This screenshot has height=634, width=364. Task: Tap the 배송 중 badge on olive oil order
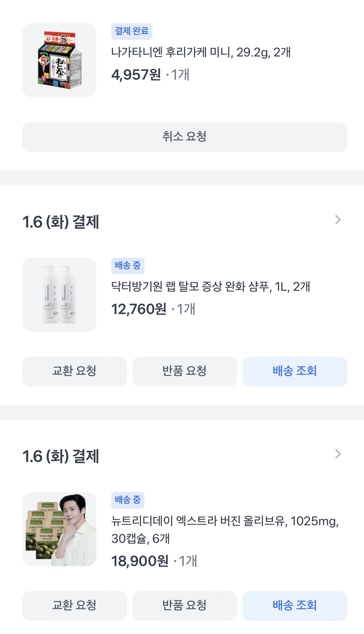(128, 500)
